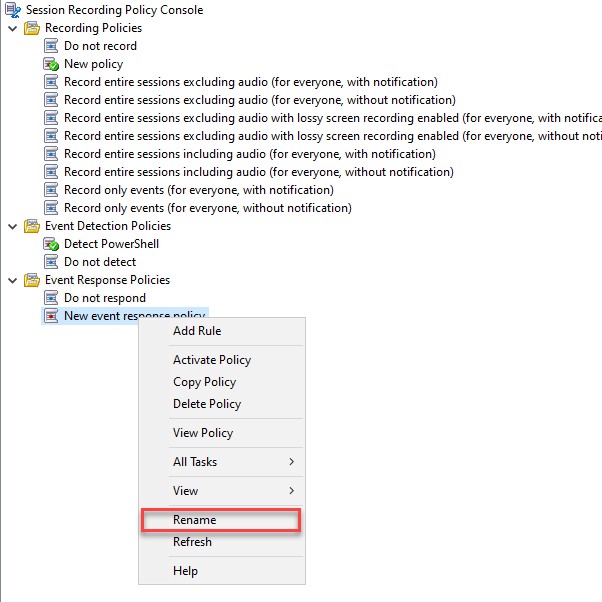
Task: Select the 'New policy' row
Action: tap(93, 64)
